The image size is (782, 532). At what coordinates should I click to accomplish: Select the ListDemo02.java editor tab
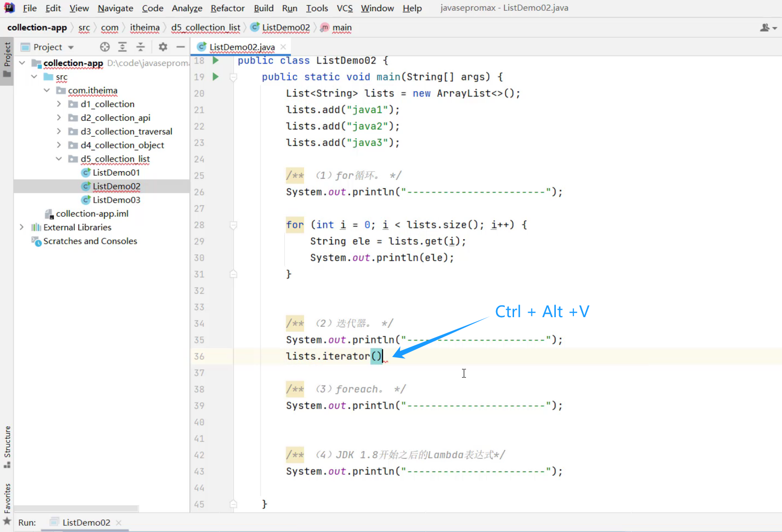[x=241, y=47]
